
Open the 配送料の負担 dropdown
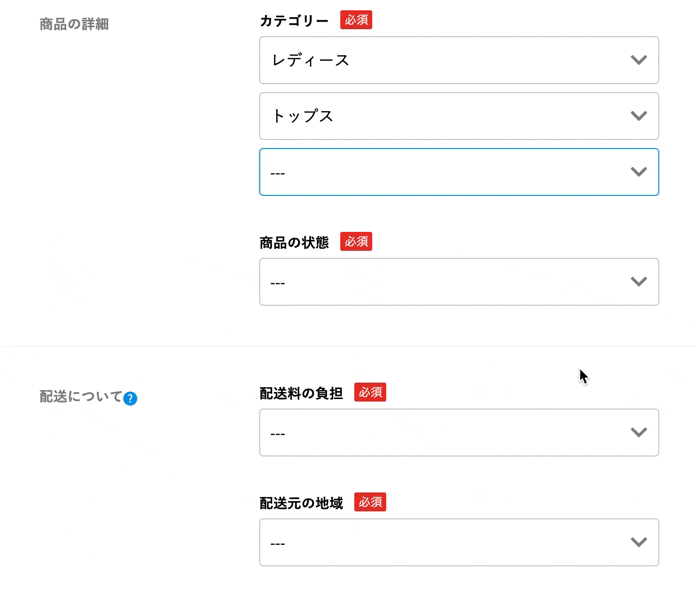459,432
